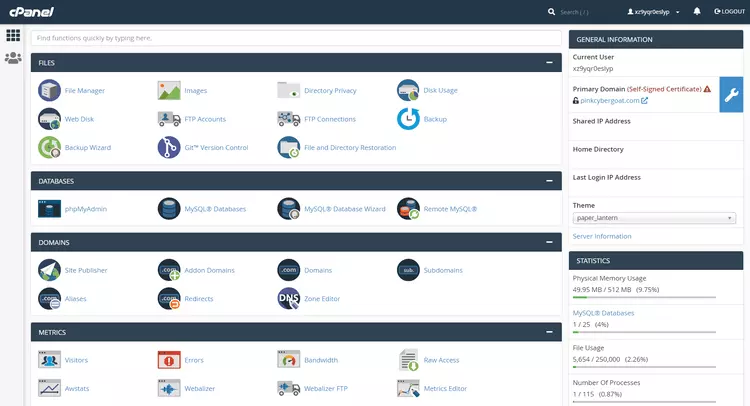
Task: Open the Site Publisher paper plane icon
Action: pyautogui.click(x=49, y=270)
